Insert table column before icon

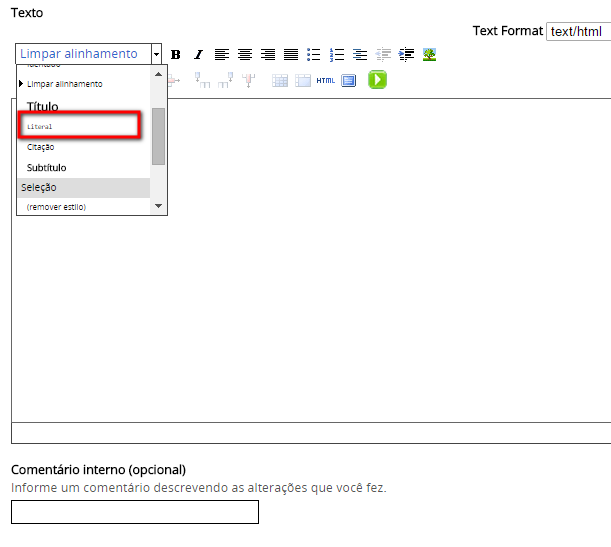click(x=202, y=80)
